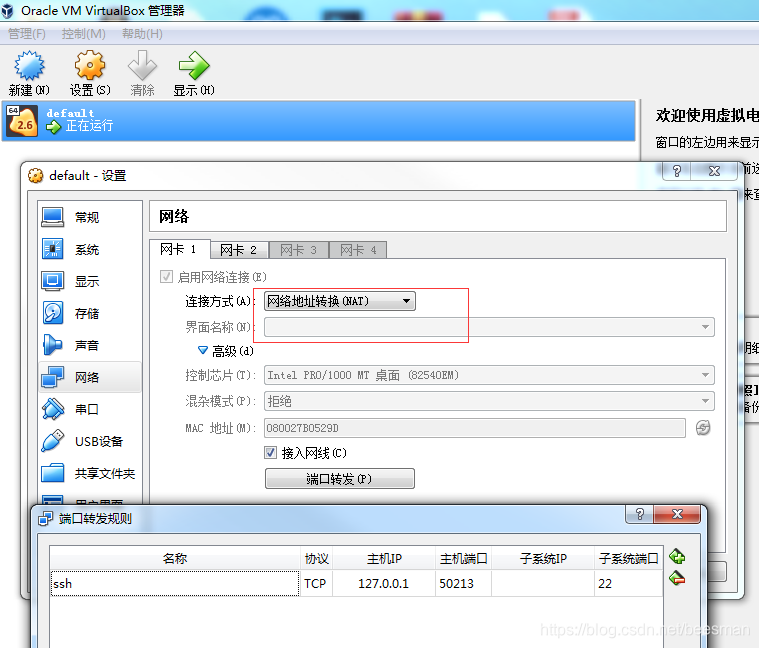Open Settings (设置) toolbar icon
Image resolution: width=759 pixels, height=648 pixels.
click(x=90, y=65)
